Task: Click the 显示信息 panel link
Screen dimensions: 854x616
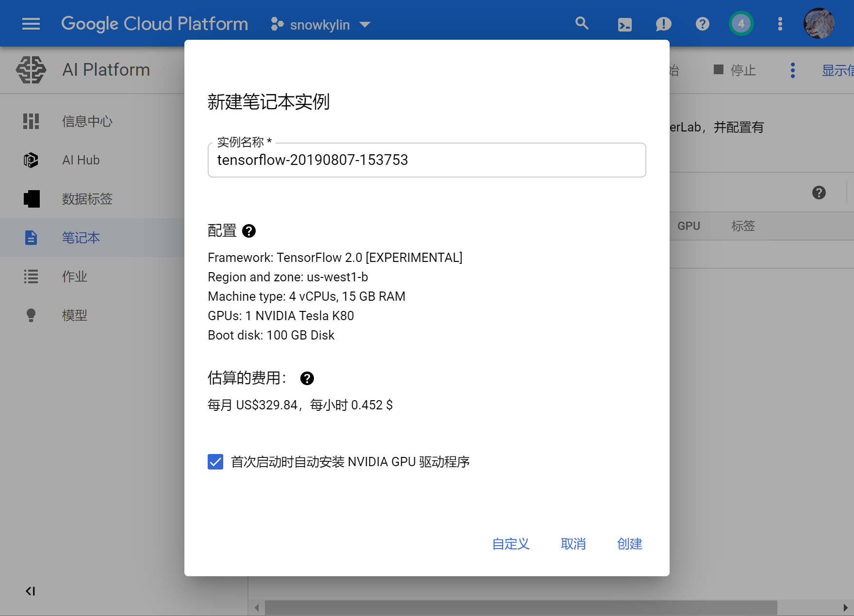Action: tap(838, 70)
